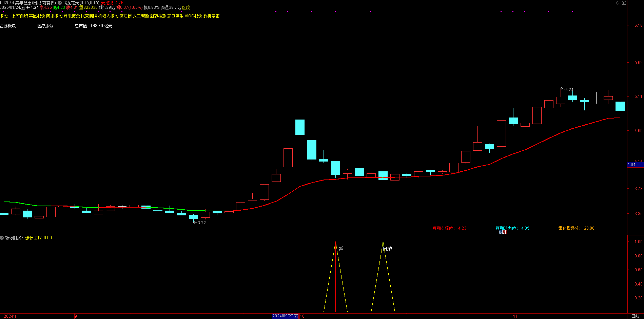Click the 医院 tag in quote line
This screenshot has width=644, height=319.
(x=186, y=7)
